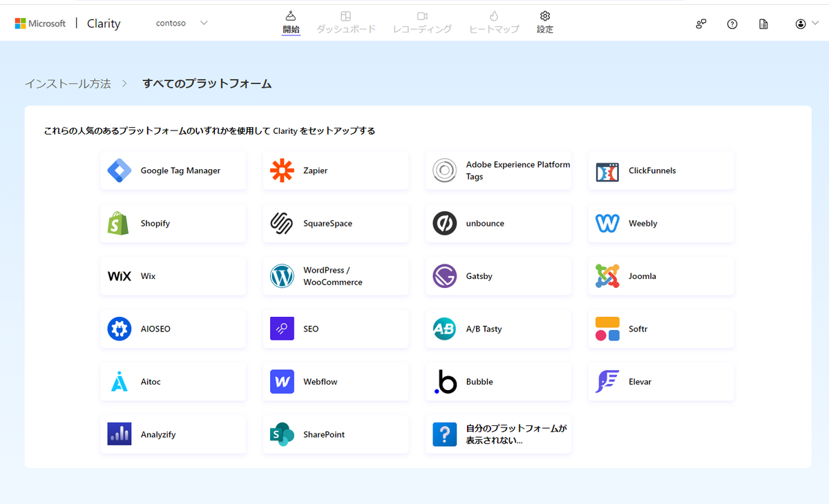Screen dimensions: 829x504
Task: Click the Wix logo icon
Action: [120, 276]
